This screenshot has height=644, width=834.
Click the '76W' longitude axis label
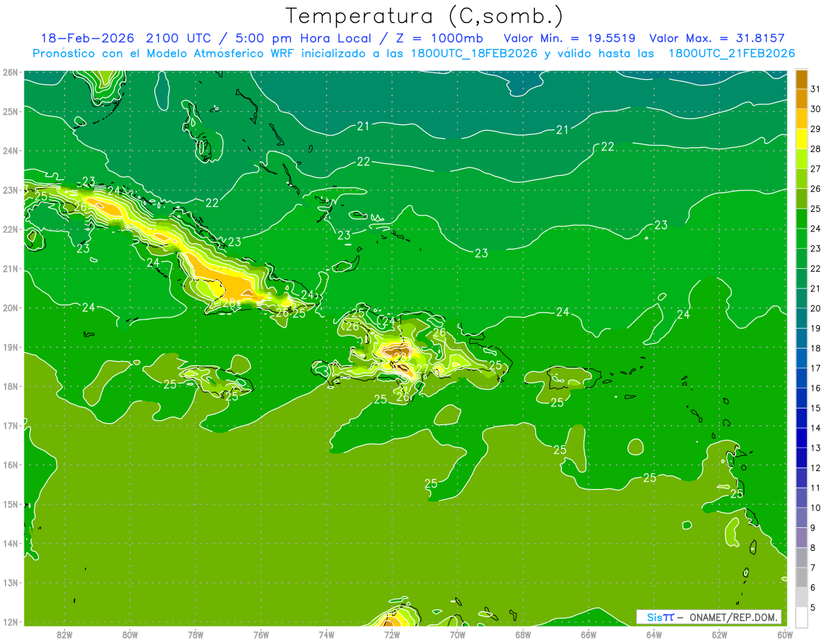[261, 634]
